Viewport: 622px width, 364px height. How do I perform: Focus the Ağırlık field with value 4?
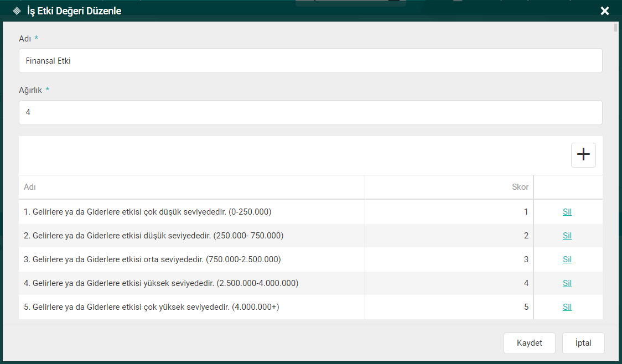pyautogui.click(x=310, y=112)
